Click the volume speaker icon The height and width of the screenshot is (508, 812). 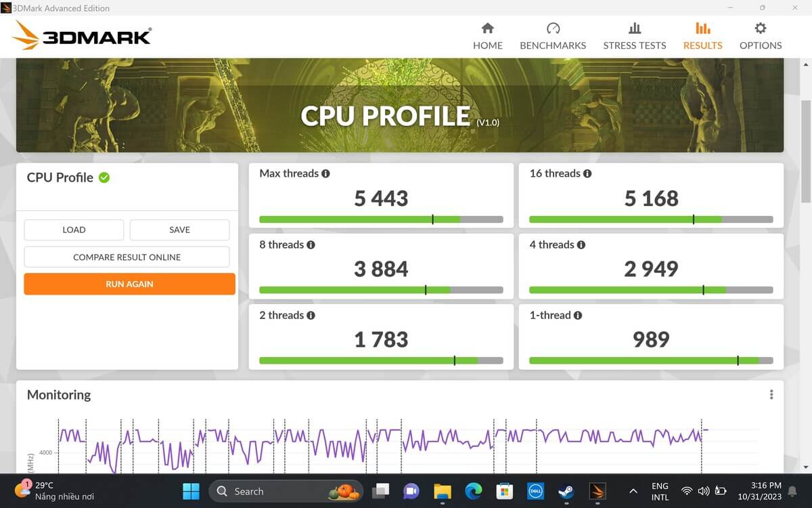[704, 491]
